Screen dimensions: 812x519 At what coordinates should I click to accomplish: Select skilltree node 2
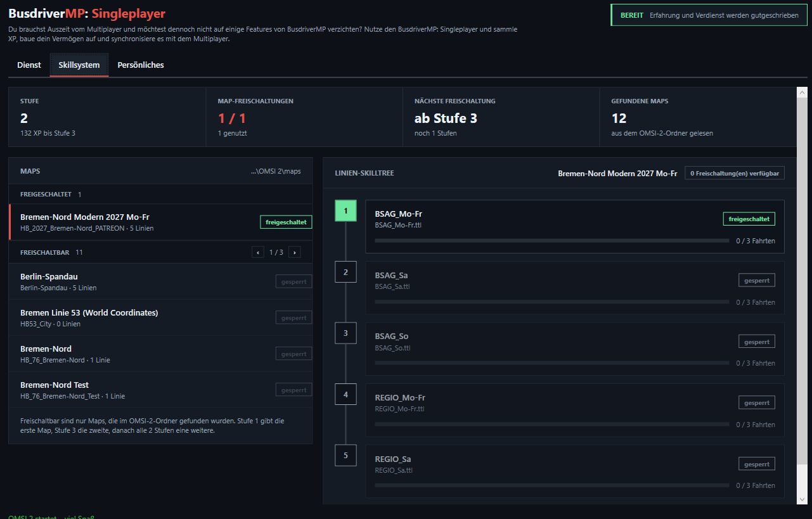[345, 272]
